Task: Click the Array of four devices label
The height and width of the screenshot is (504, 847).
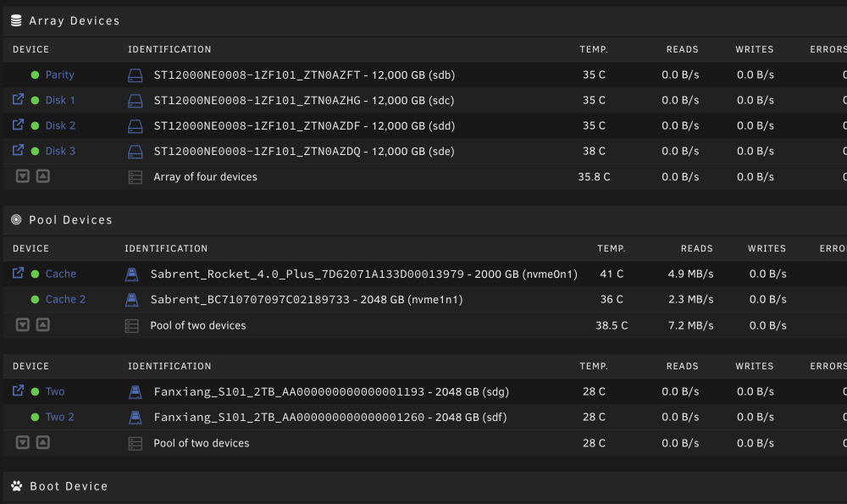Action: click(x=205, y=177)
